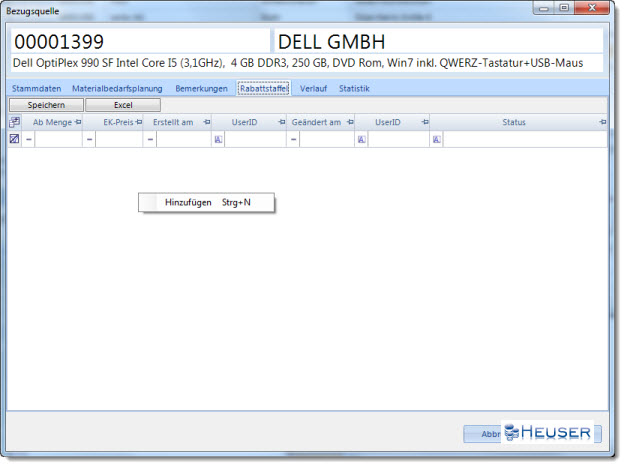
Task: Open the grid field chooser icon
Action: tap(14, 122)
